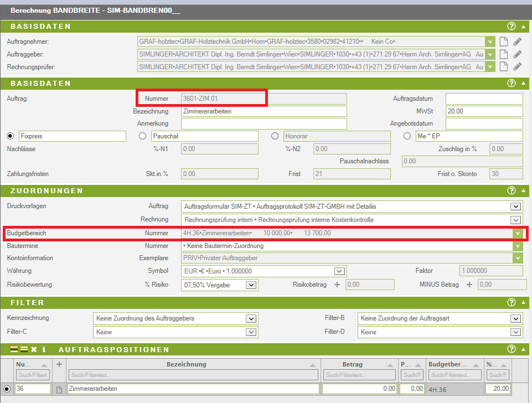Open help for the Zuordnungen section
The image size is (532, 403).
511,191
